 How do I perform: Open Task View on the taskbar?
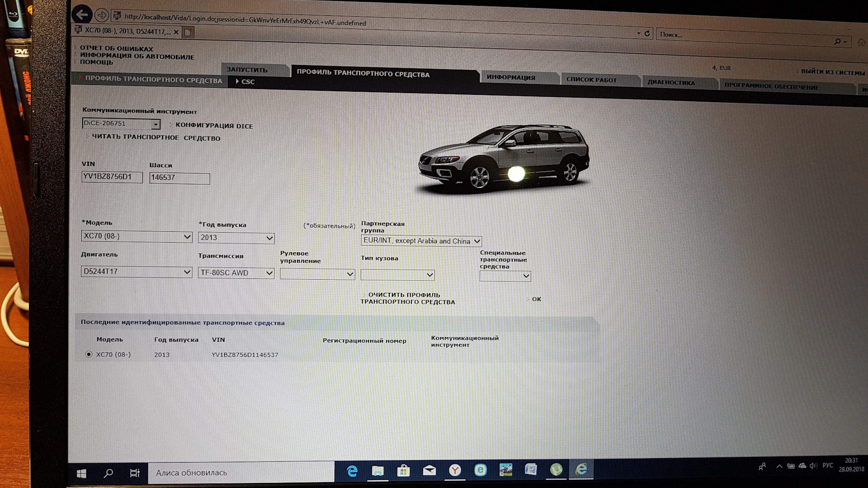point(134,473)
